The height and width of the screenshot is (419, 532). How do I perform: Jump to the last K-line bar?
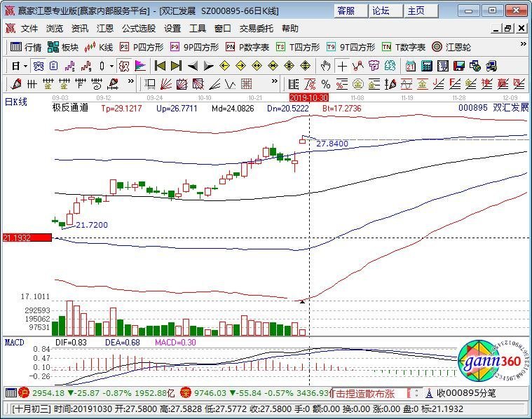(176, 66)
